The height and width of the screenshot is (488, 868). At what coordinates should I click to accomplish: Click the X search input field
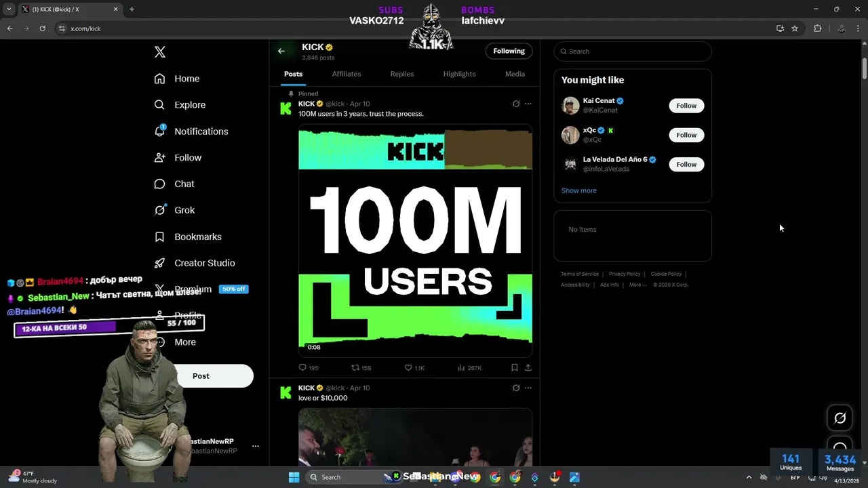pos(633,52)
